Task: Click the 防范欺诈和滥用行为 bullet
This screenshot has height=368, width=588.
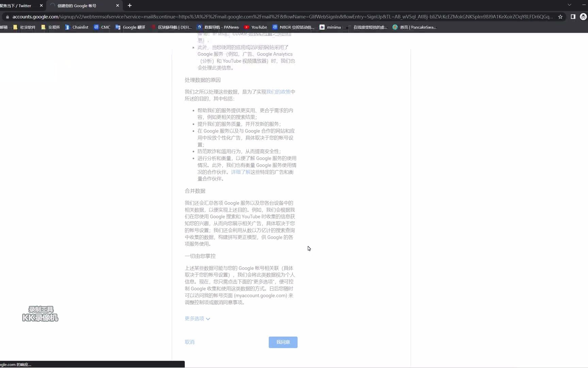Action: click(x=239, y=151)
